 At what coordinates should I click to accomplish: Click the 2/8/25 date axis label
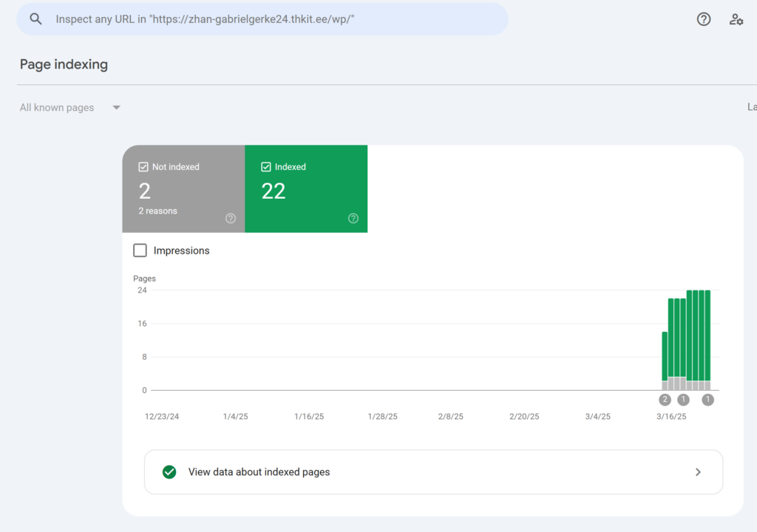(x=450, y=416)
